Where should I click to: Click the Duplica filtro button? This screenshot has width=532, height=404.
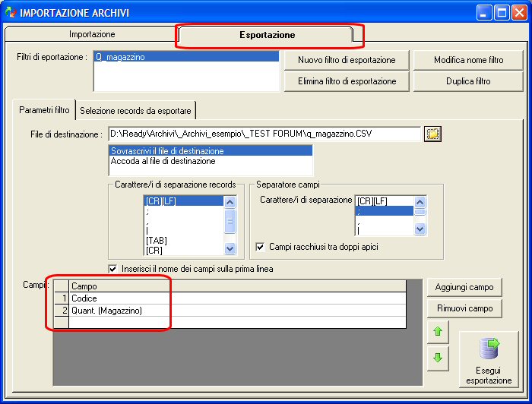click(x=468, y=81)
